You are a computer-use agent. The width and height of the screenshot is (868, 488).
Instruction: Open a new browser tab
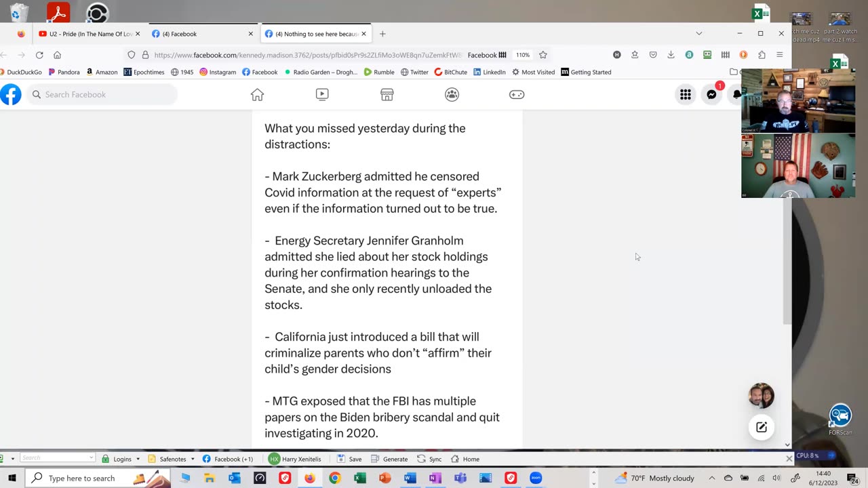(x=382, y=34)
